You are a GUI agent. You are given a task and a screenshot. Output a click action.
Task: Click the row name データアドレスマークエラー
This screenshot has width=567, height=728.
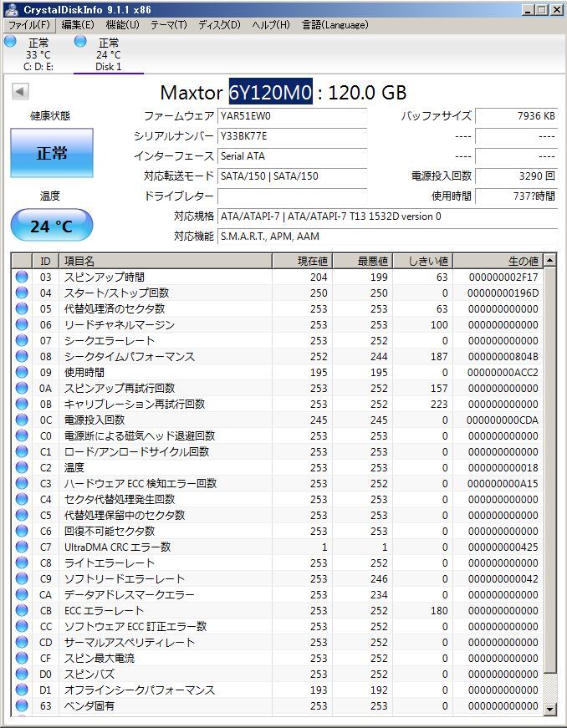click(x=130, y=595)
